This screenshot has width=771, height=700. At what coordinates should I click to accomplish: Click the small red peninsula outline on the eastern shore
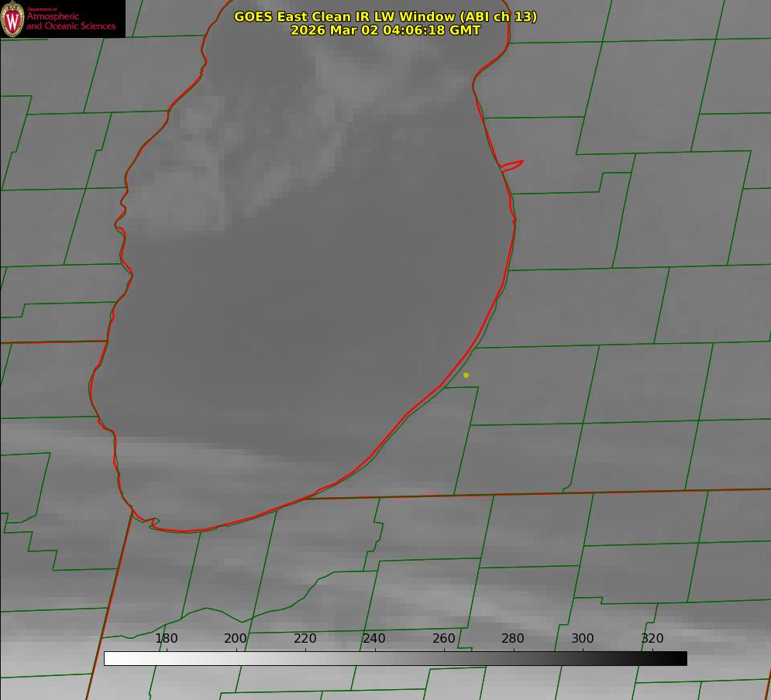point(513,165)
